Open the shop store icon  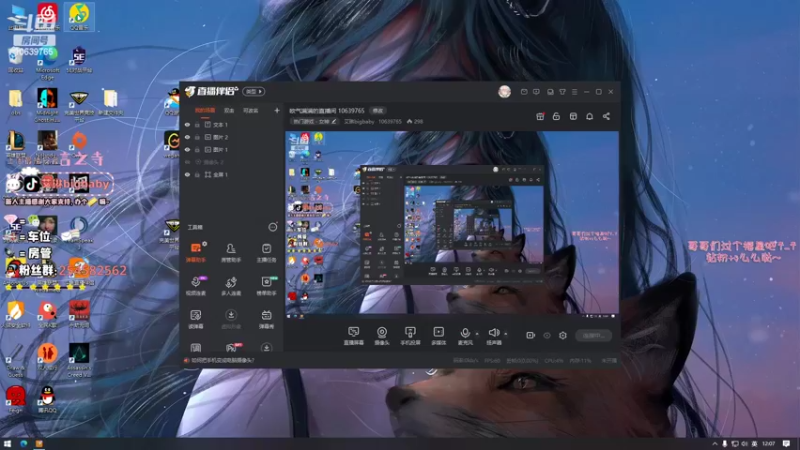(x=573, y=116)
